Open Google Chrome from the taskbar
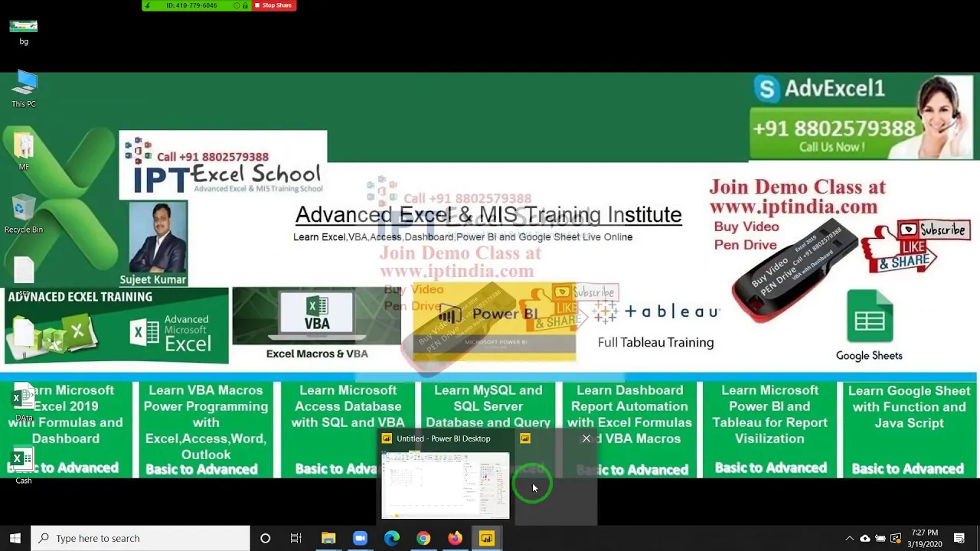980x551 pixels. (x=423, y=538)
